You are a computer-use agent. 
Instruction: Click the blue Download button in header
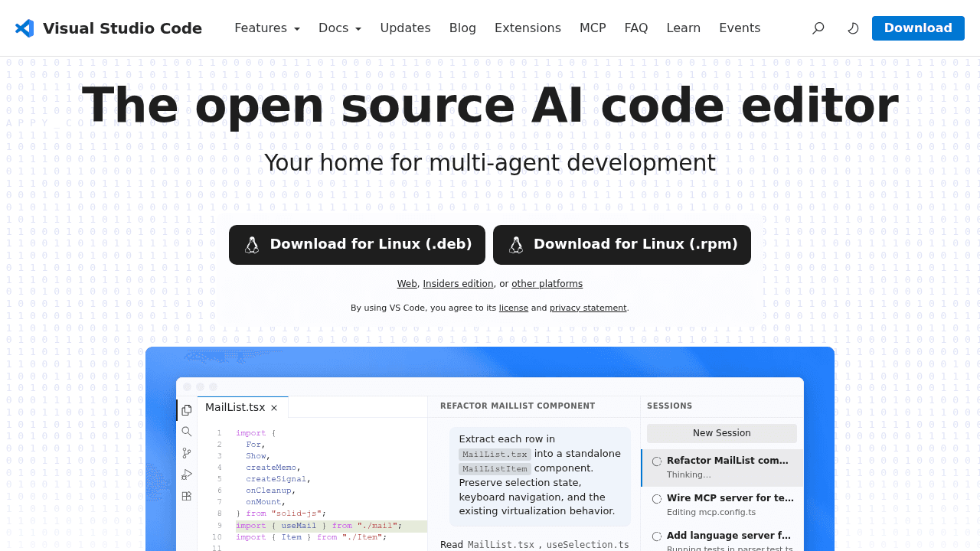coord(918,28)
